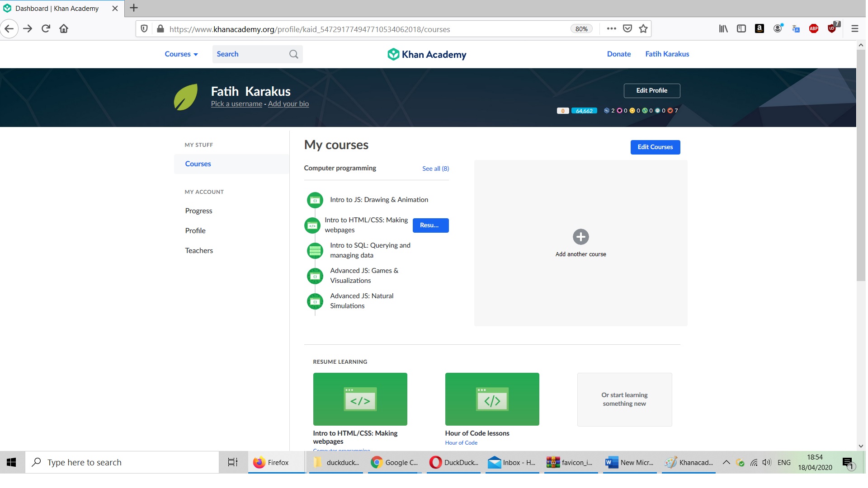Go back using the browser back arrow
This screenshot has width=868, height=488.
(9, 29)
